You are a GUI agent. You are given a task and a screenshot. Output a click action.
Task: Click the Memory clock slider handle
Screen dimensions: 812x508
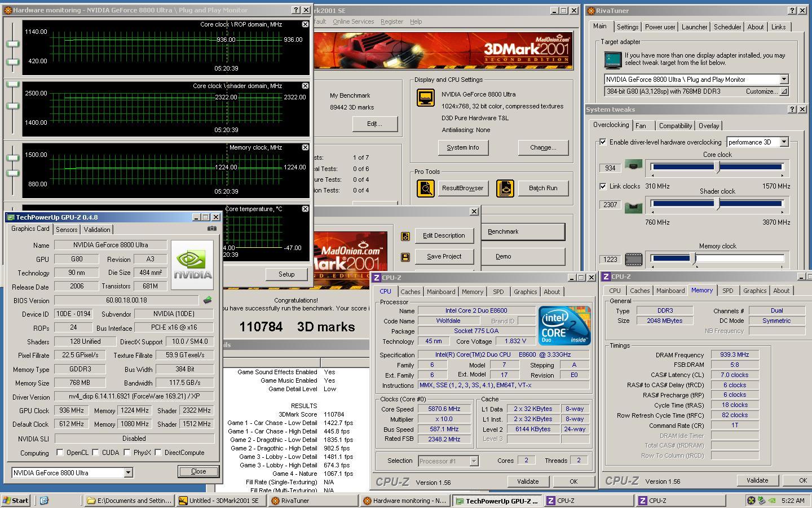click(x=694, y=259)
